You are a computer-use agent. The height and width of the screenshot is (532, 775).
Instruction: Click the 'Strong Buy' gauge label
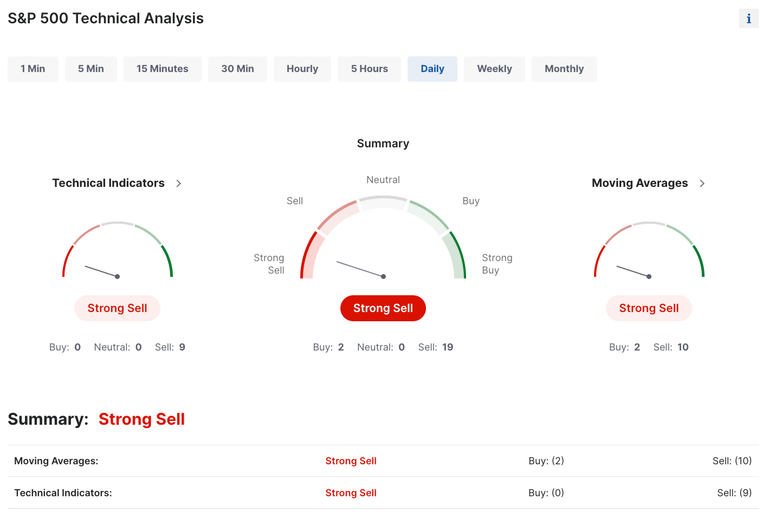(x=497, y=264)
